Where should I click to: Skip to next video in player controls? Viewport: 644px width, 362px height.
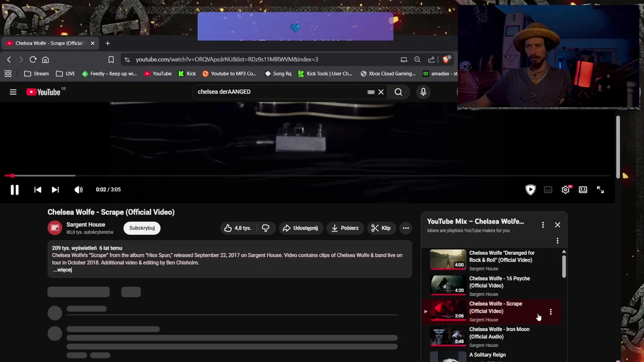click(55, 190)
